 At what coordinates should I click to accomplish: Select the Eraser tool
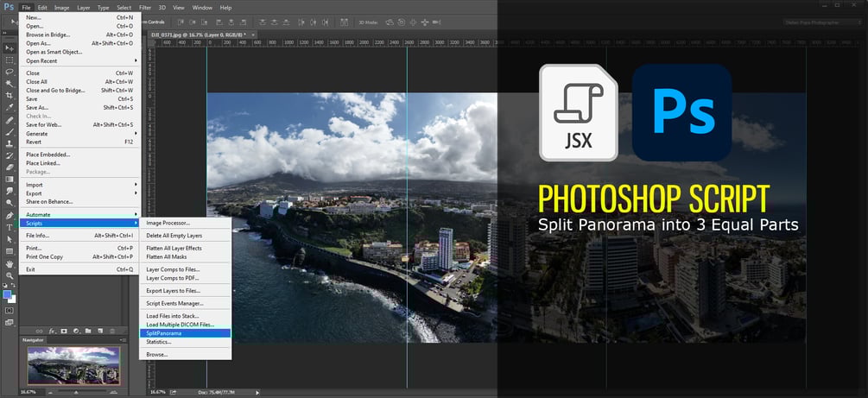[10, 167]
